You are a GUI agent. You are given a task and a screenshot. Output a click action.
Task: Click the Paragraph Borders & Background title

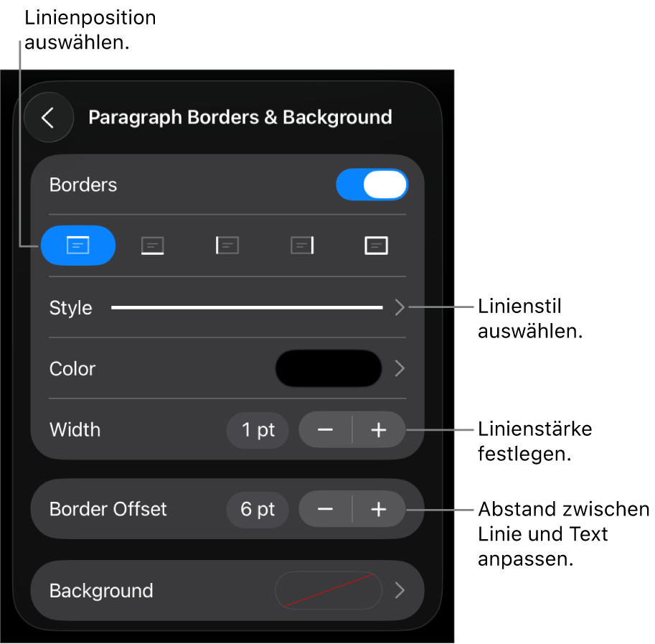pyautogui.click(x=240, y=118)
